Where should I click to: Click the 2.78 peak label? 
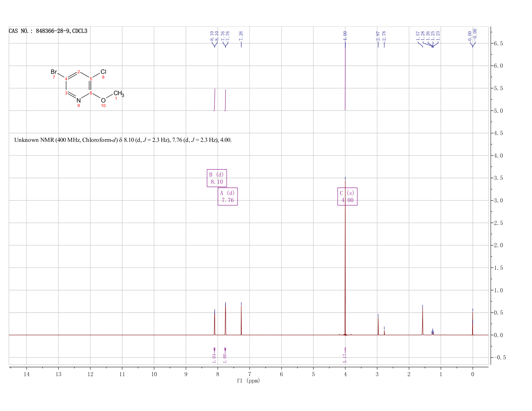pos(384,35)
